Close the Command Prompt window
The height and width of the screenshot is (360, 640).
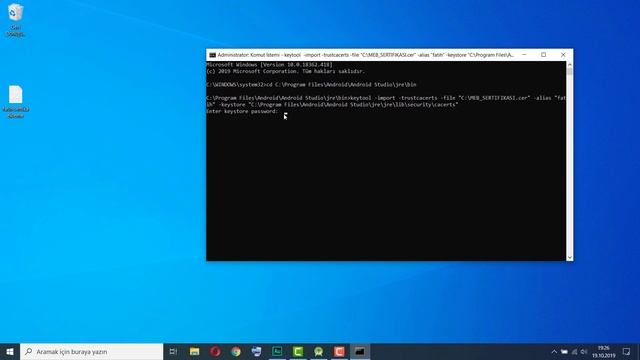click(563, 55)
